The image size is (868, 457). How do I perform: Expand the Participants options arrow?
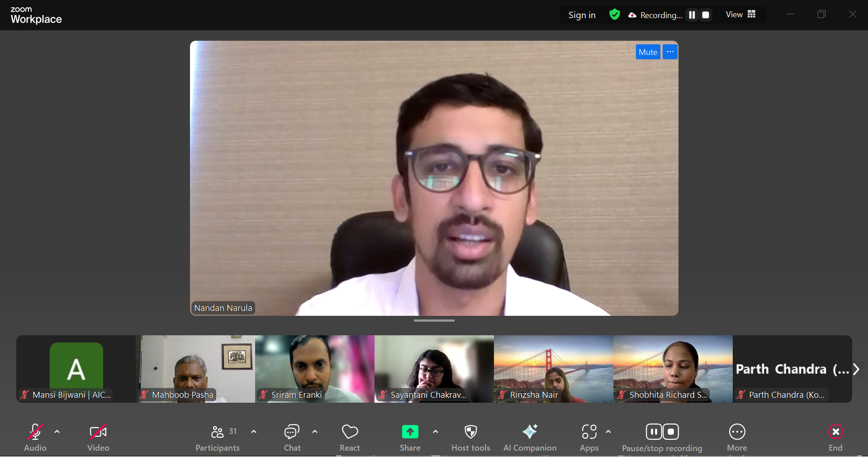(x=254, y=432)
